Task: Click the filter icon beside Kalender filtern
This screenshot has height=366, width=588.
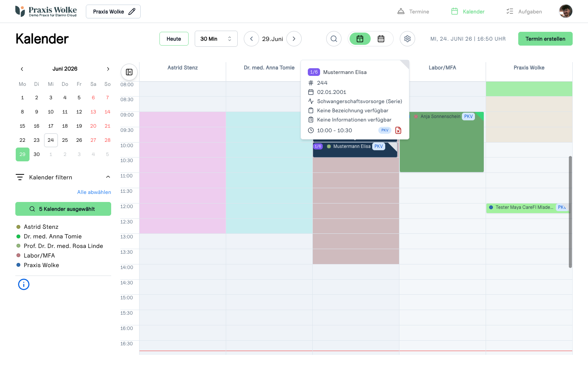Action: point(20,177)
